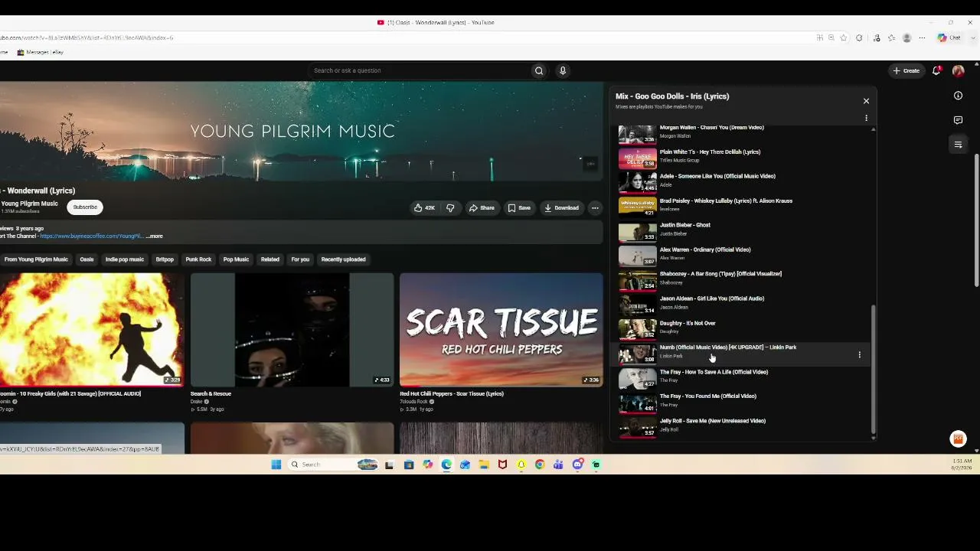Select the Indie pop music chip
The image size is (980, 551).
(x=125, y=259)
